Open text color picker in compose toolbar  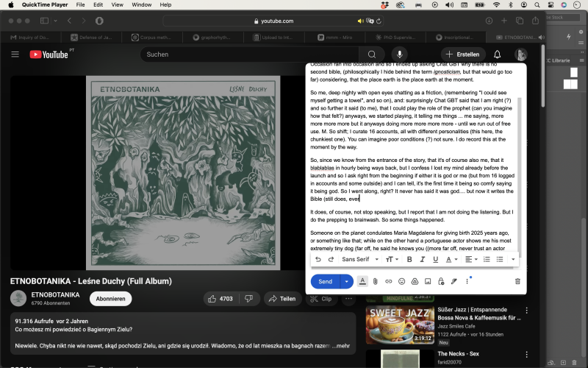click(x=451, y=259)
